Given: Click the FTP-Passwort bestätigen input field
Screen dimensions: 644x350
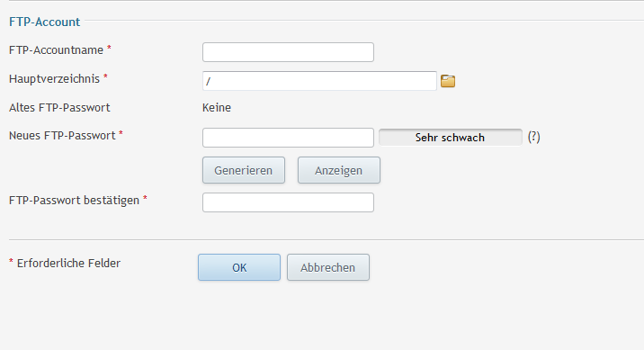Looking at the screenshot, I should [x=288, y=202].
